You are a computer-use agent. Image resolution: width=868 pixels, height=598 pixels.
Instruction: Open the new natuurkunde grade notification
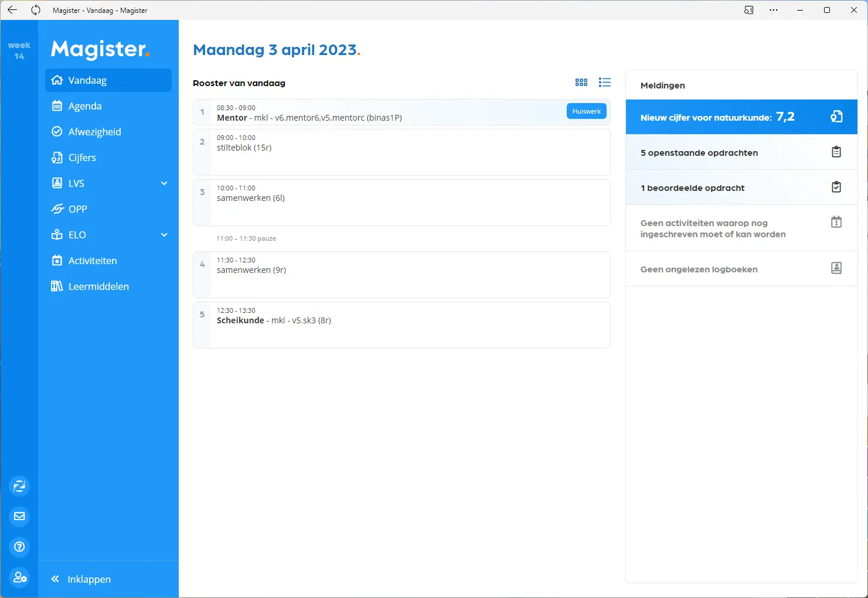coord(741,117)
